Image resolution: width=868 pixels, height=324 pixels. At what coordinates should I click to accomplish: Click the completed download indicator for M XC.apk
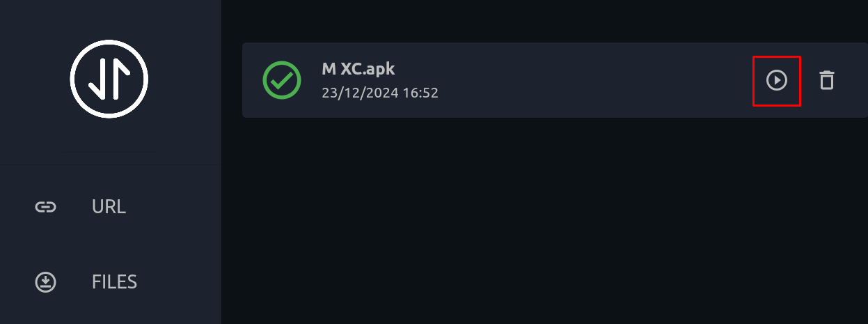(x=282, y=80)
